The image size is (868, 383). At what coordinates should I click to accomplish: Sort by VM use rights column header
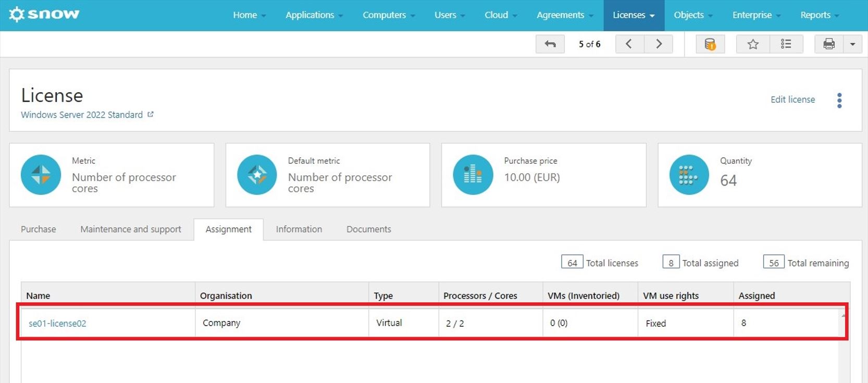[x=686, y=295]
